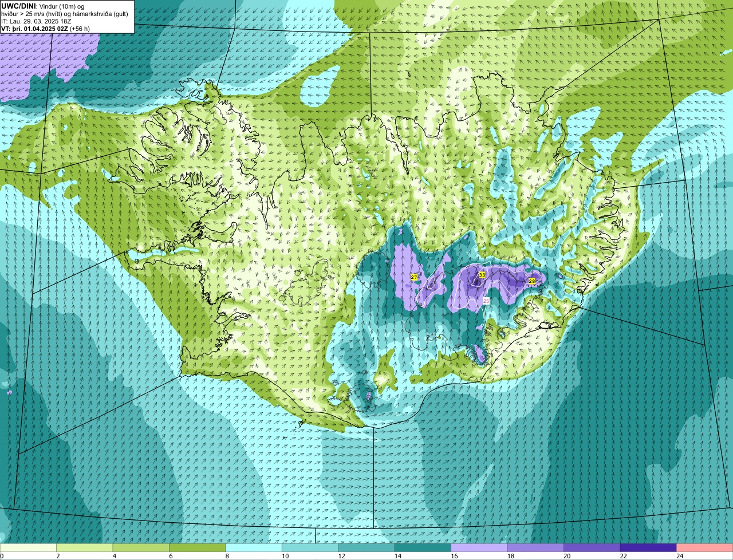Click the white contour label 25

pyautogui.click(x=486, y=301)
